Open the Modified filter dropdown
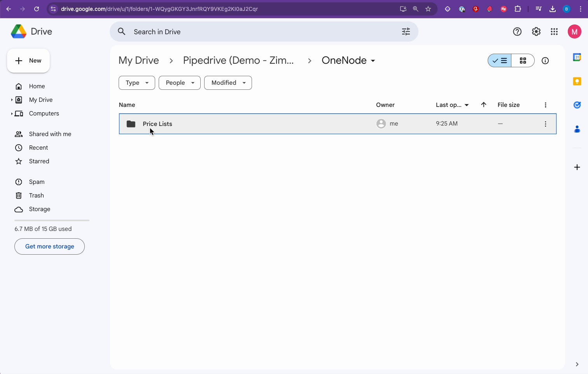Screen dimensions: 588x374 point(228,83)
